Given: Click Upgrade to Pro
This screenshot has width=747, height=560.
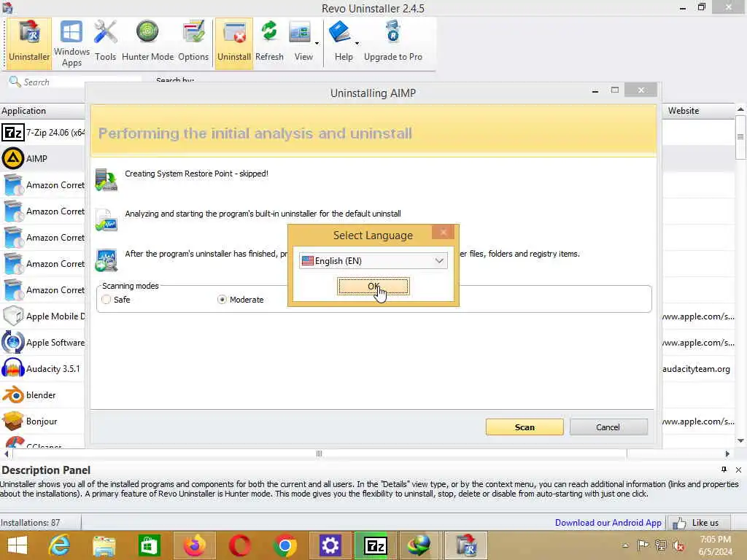Looking at the screenshot, I should click(393, 43).
